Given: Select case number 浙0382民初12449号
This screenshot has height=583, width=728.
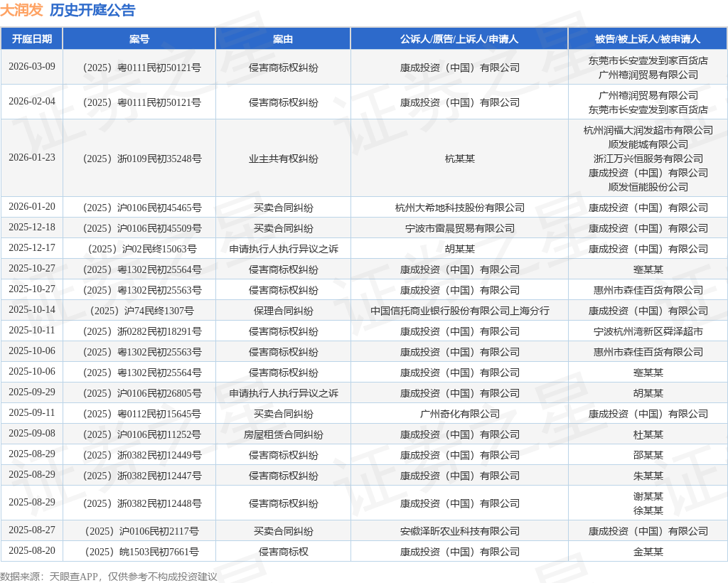Looking at the screenshot, I should pos(142,455).
